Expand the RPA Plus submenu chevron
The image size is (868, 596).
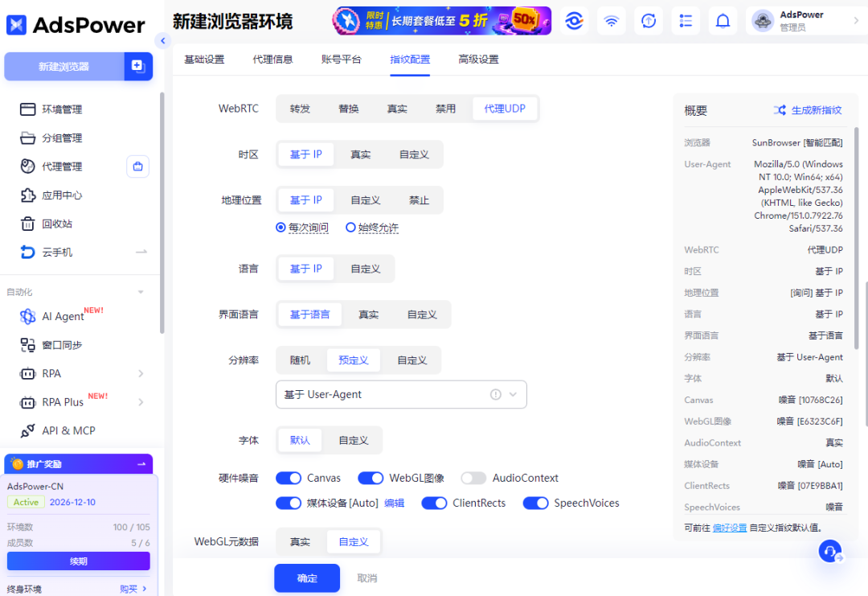pos(141,402)
